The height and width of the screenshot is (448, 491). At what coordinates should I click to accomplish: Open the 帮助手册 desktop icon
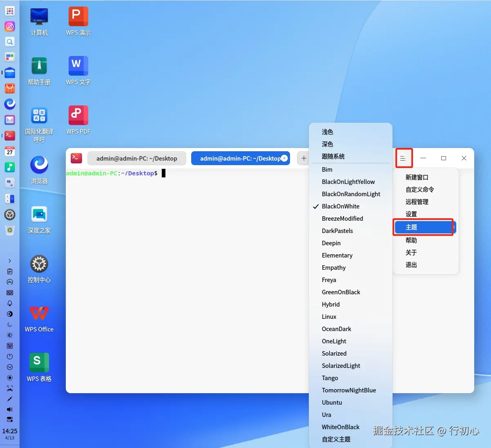click(39, 71)
